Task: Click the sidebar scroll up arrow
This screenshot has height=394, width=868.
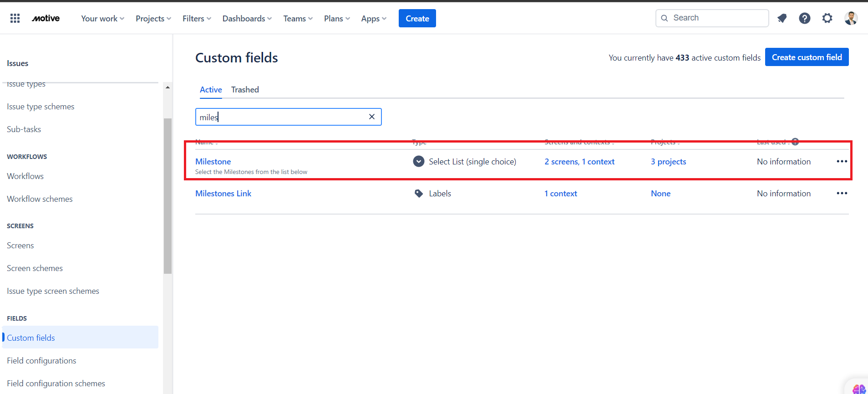Action: pyautogui.click(x=168, y=87)
